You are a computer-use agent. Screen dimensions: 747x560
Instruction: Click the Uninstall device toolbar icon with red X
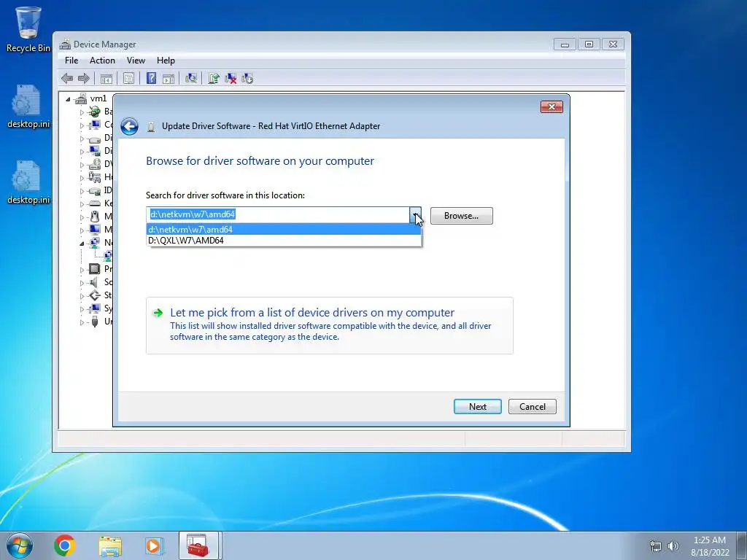click(231, 79)
